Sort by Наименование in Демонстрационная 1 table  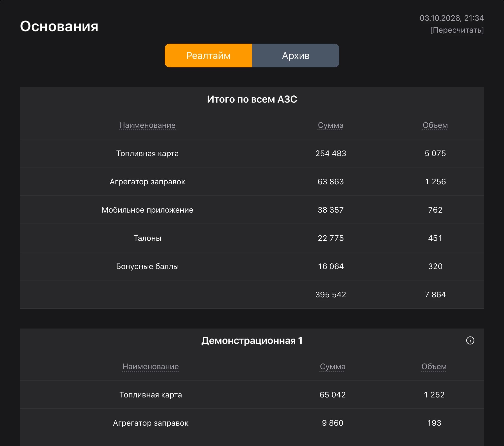coord(151,366)
